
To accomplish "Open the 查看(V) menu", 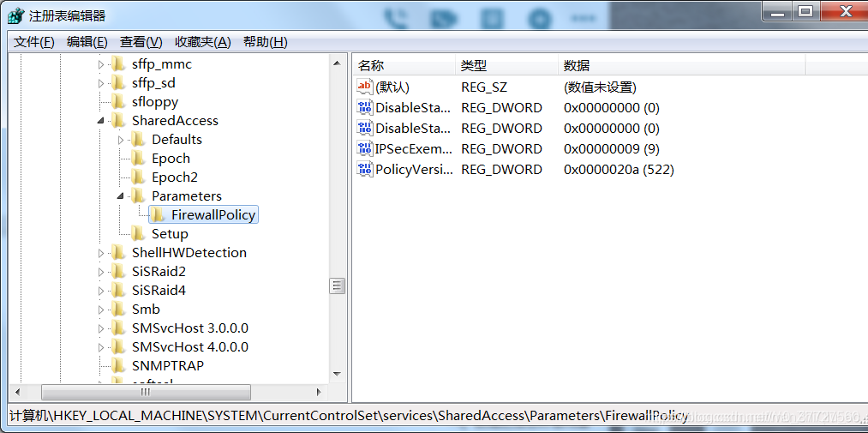I will click(x=141, y=42).
